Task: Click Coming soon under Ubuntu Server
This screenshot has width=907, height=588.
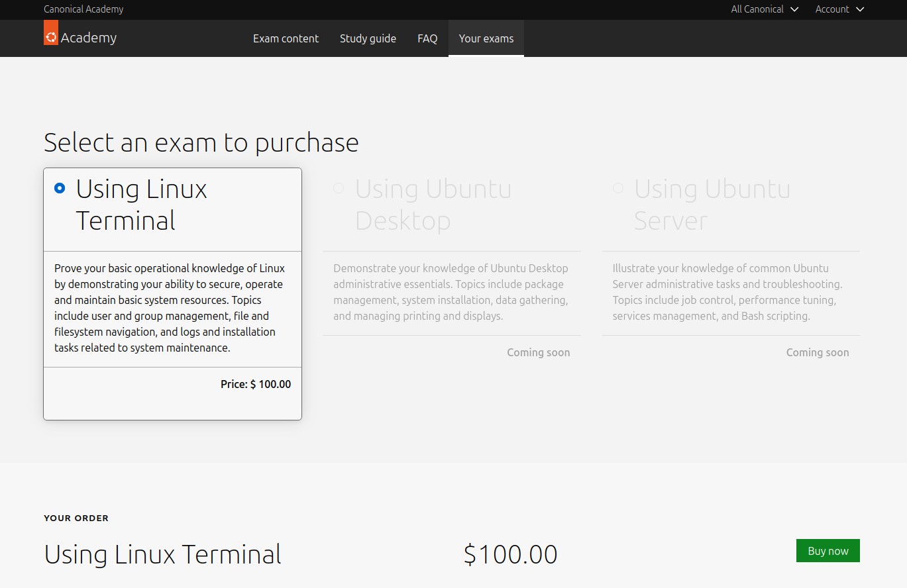Action: pyautogui.click(x=817, y=352)
